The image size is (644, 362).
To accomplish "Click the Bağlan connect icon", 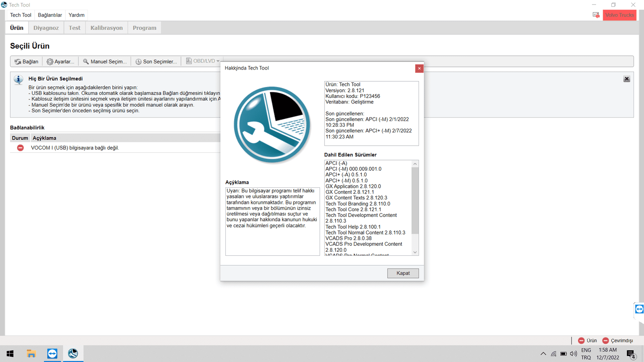I will 18,62.
